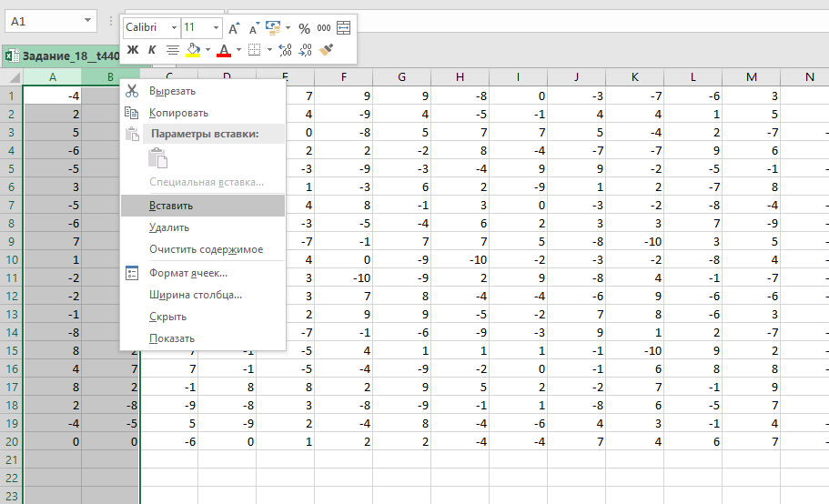Select Вставить in the context menu
Image resolution: width=829 pixels, height=504 pixels.
[x=171, y=206]
